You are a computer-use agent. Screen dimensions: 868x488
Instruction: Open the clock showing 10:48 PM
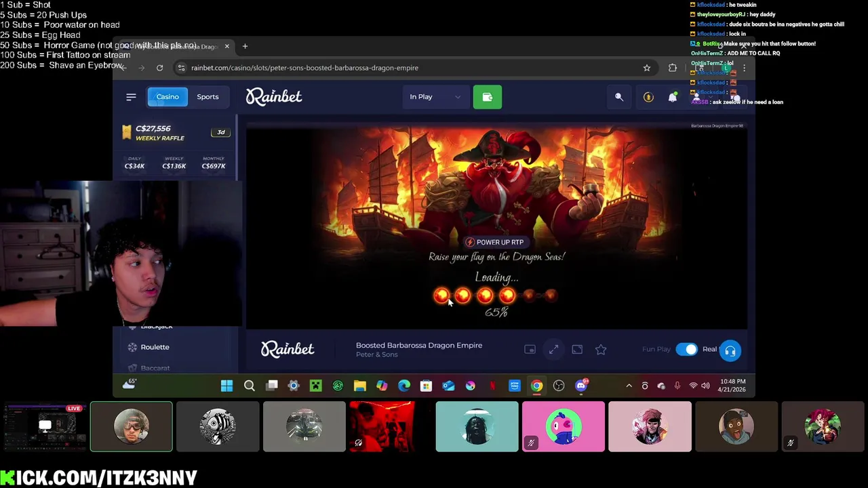[x=732, y=386]
